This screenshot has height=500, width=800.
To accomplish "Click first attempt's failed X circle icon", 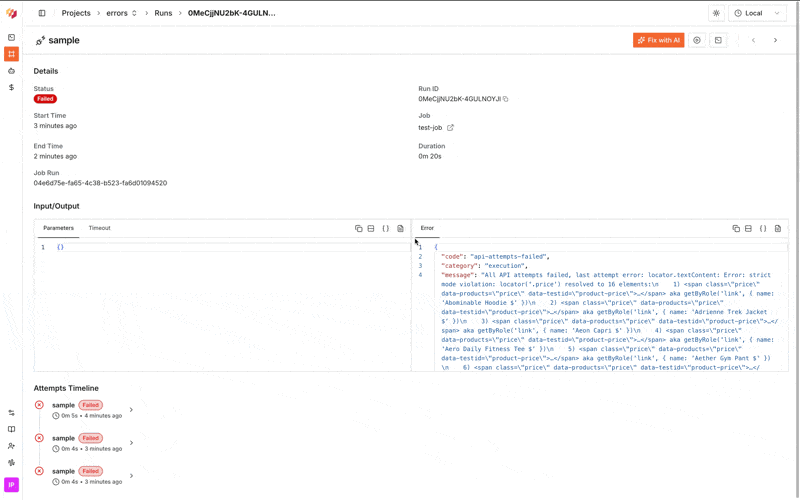I will (39, 405).
